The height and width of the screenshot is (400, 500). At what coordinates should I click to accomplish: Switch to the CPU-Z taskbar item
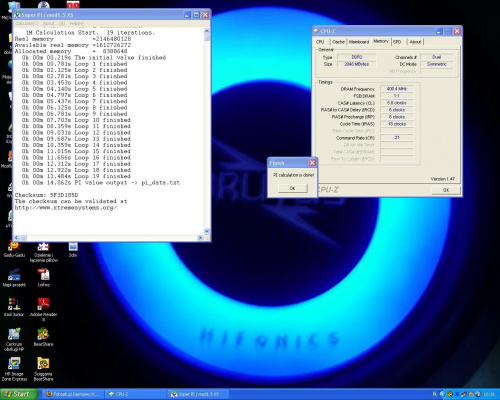click(x=136, y=394)
